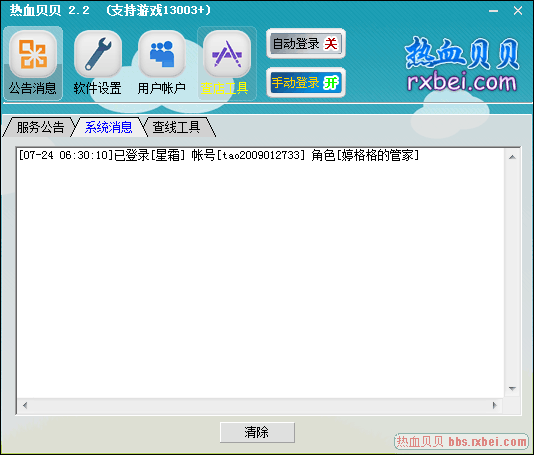
Task: Click the scroll up arrow in message box
Action: [512, 157]
